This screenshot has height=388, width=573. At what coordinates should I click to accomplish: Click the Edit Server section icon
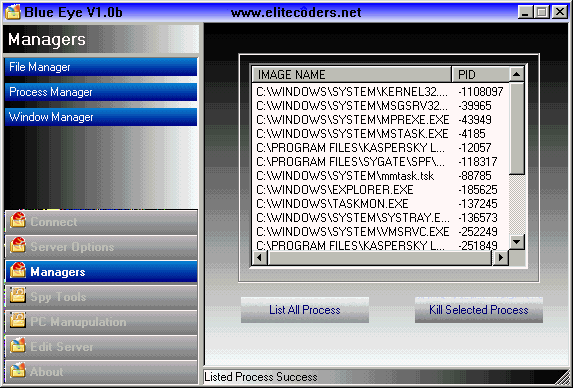click(x=18, y=345)
